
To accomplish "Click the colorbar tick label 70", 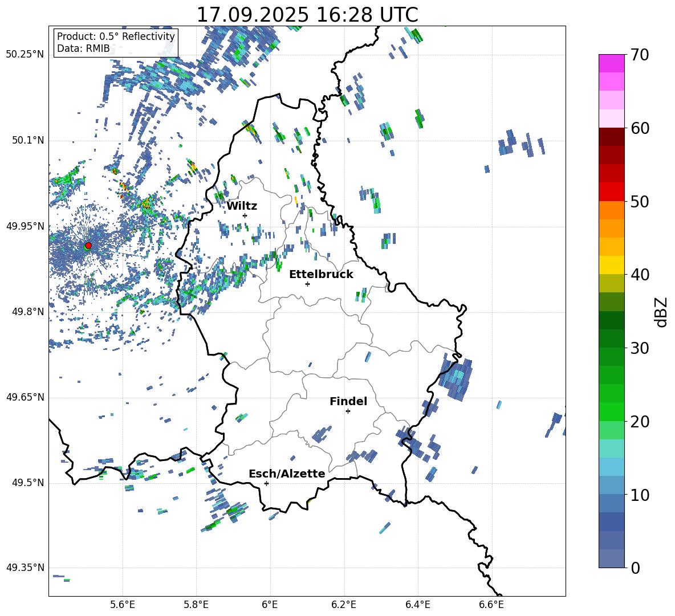I will pos(640,55).
